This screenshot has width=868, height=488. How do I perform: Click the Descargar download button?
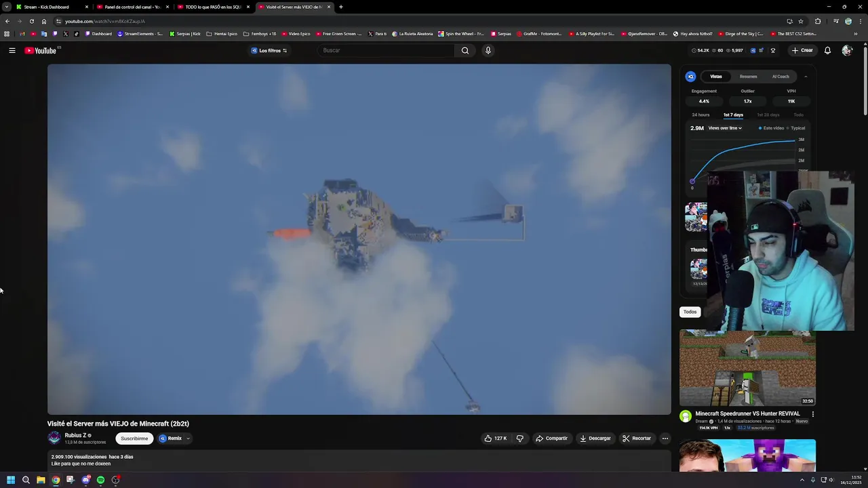click(595, 439)
